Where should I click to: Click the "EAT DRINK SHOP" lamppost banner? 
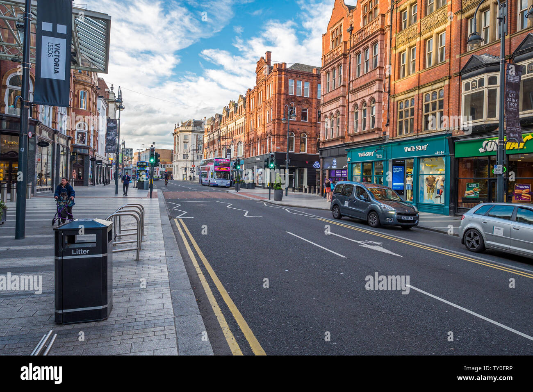[512, 103]
